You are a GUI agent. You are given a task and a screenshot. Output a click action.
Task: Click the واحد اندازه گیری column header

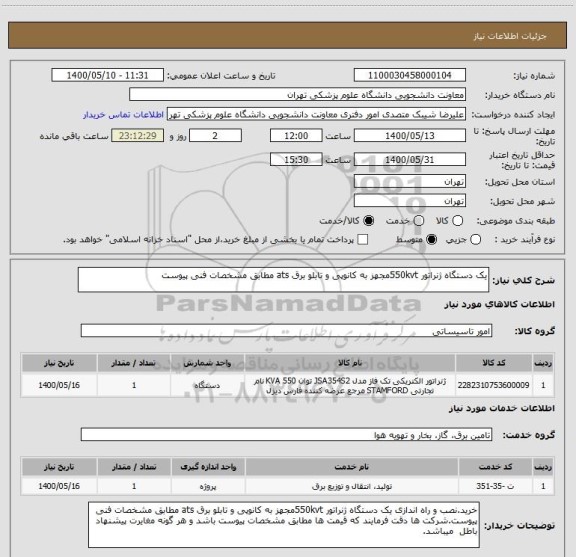pyautogui.click(x=208, y=467)
